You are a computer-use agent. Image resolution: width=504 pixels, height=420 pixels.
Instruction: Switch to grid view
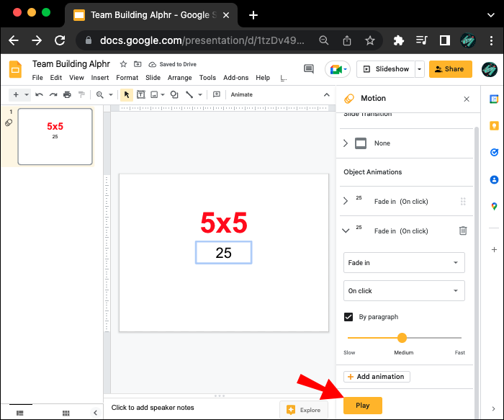[x=66, y=413]
